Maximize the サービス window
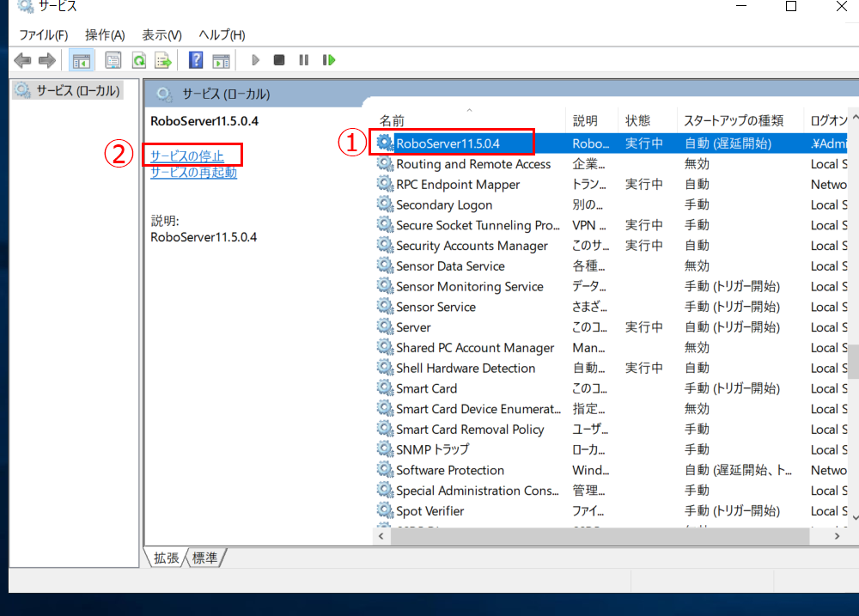Image resolution: width=859 pixels, height=616 pixels. click(791, 7)
